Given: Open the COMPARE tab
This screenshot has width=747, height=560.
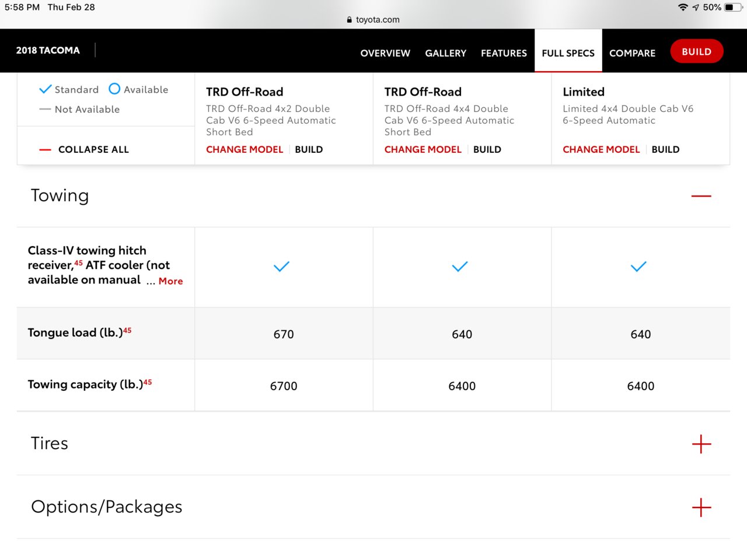Looking at the screenshot, I should coord(632,53).
